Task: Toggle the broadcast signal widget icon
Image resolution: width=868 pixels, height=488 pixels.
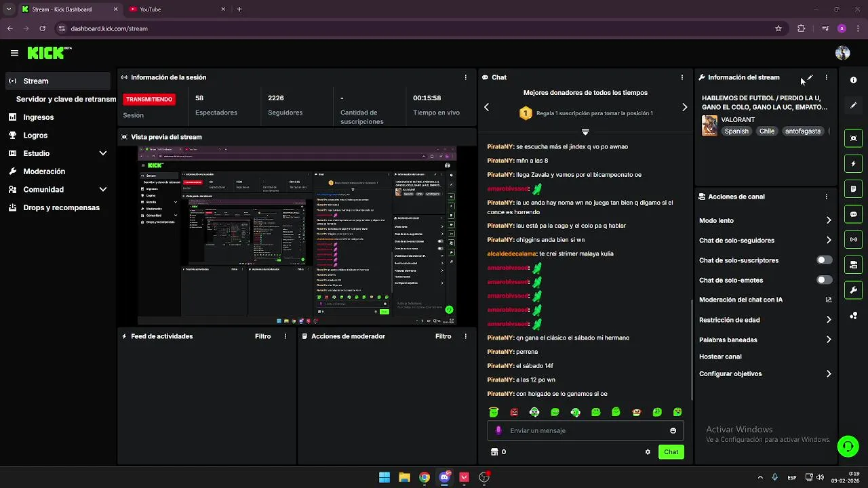Action: click(853, 239)
